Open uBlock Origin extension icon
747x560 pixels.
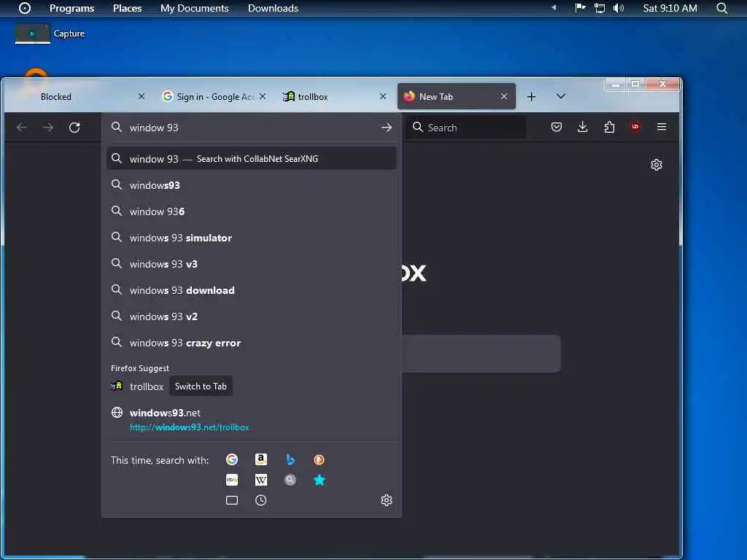pos(635,127)
